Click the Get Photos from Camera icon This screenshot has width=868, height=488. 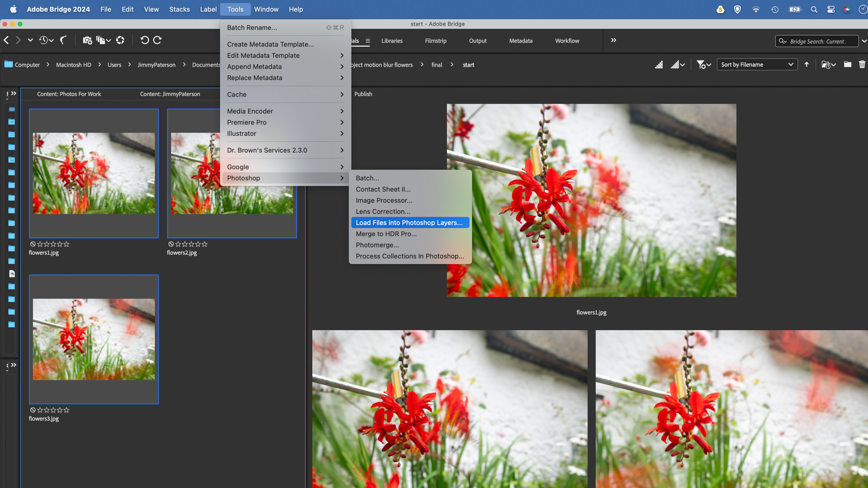point(87,40)
